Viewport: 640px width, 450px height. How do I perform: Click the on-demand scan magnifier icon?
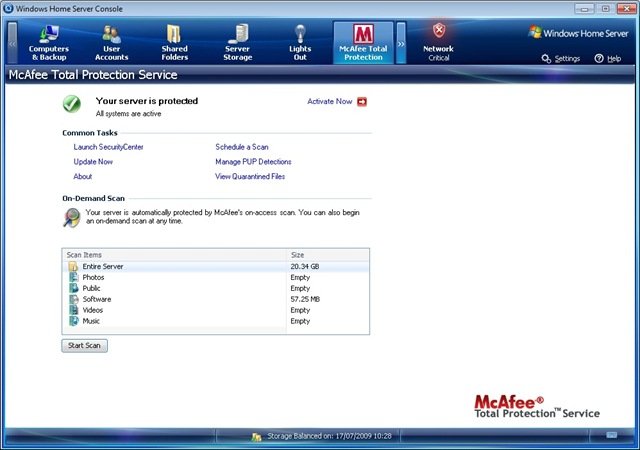(72, 217)
